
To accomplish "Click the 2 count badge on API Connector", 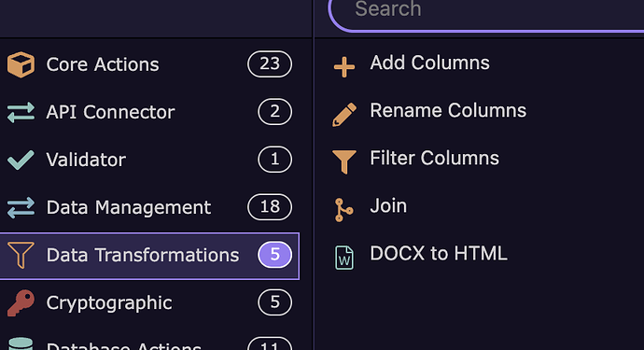I will click(274, 112).
